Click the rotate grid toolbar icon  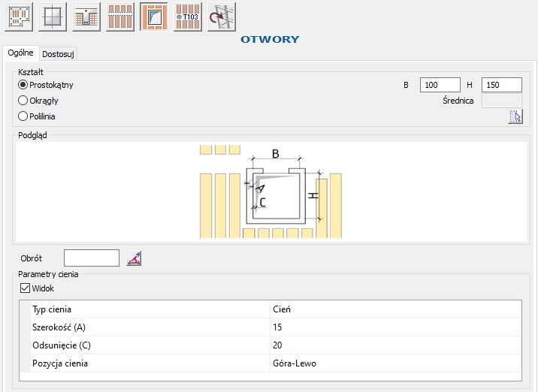tap(221, 17)
